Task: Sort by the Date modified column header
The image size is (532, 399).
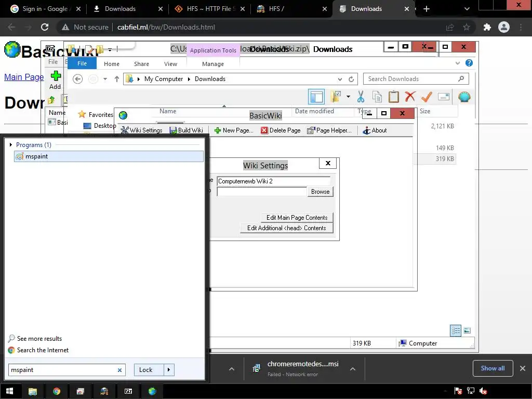Action: (x=314, y=111)
